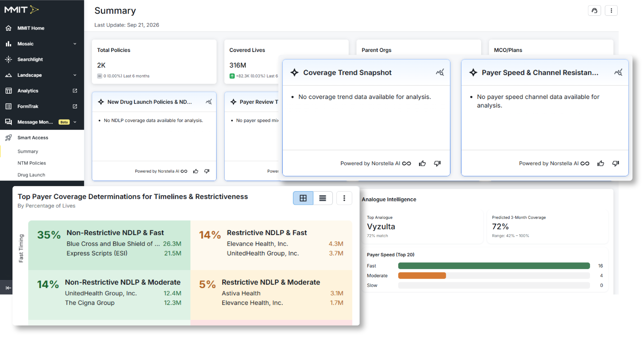The height and width of the screenshot is (337, 644).
Task: Expand the Mosaic menu chevron
Action: click(75, 44)
